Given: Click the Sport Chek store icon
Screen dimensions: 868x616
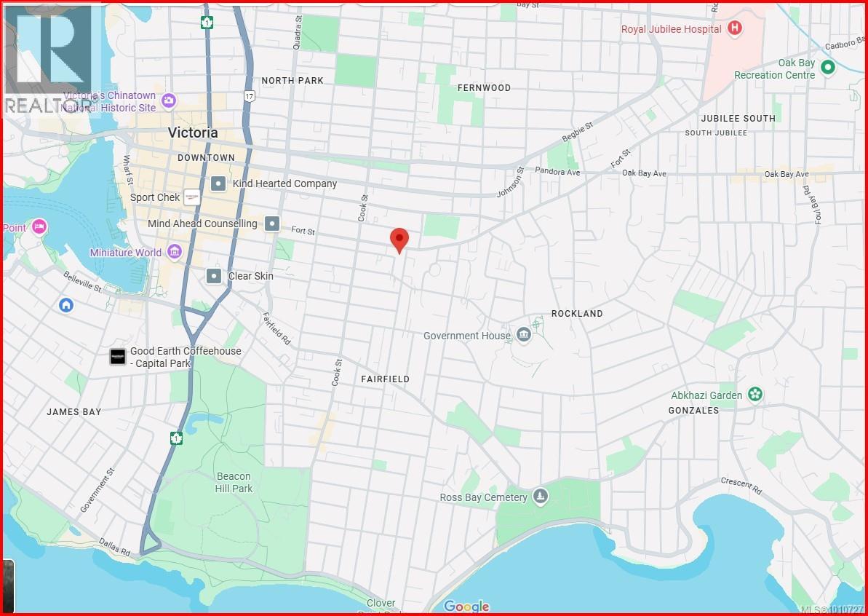Looking at the screenshot, I should point(191,197).
